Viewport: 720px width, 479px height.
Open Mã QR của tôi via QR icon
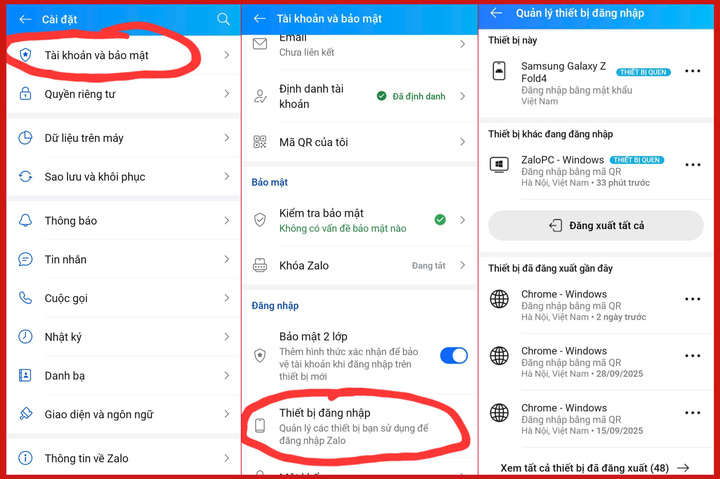(x=260, y=142)
